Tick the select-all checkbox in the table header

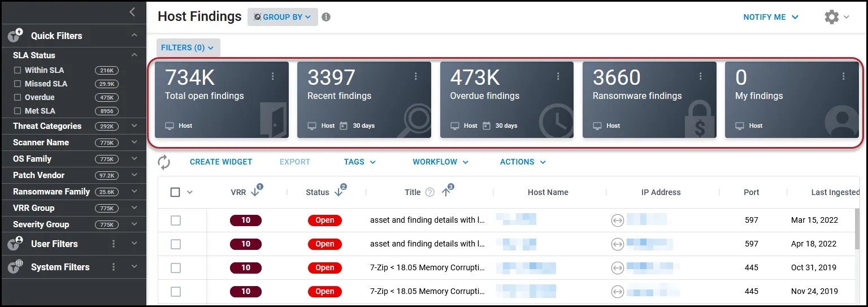click(175, 192)
